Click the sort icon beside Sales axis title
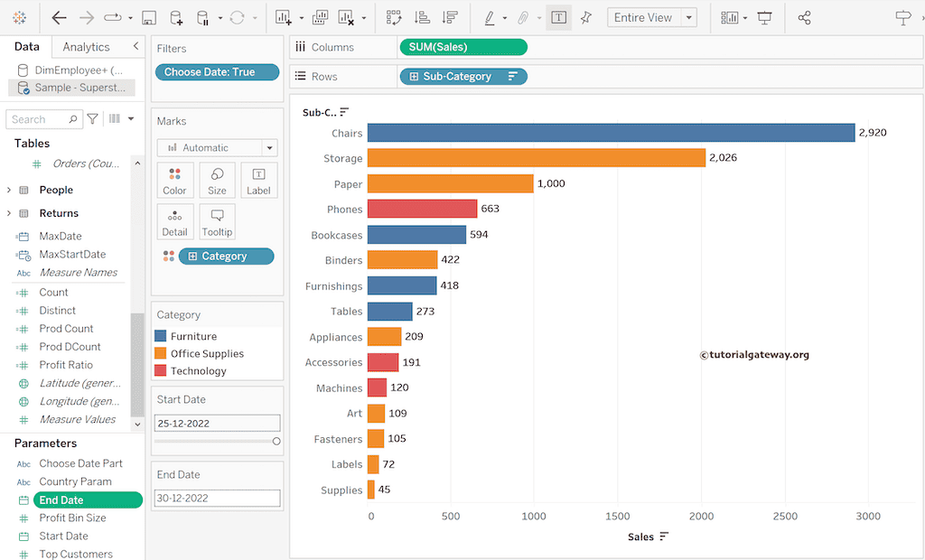 click(x=665, y=537)
